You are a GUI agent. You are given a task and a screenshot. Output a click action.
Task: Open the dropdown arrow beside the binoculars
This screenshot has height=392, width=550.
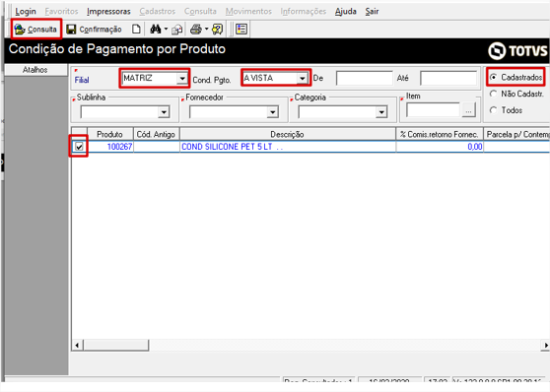coord(166,30)
